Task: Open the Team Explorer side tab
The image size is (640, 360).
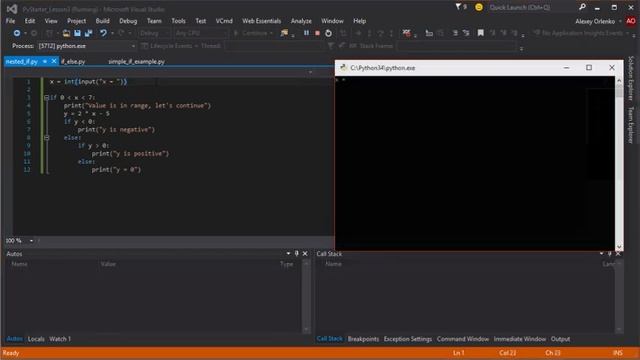Action: pyautogui.click(x=631, y=125)
